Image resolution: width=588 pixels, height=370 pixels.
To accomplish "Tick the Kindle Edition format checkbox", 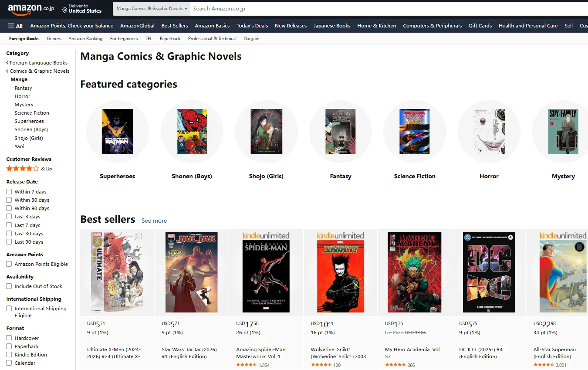I will [9, 355].
